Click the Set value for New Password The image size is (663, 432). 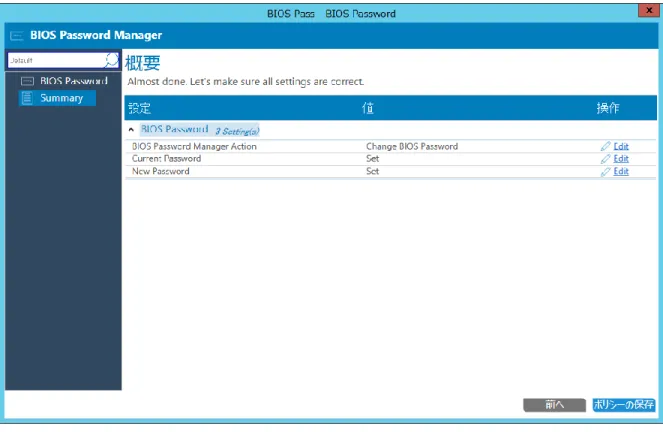click(x=373, y=172)
